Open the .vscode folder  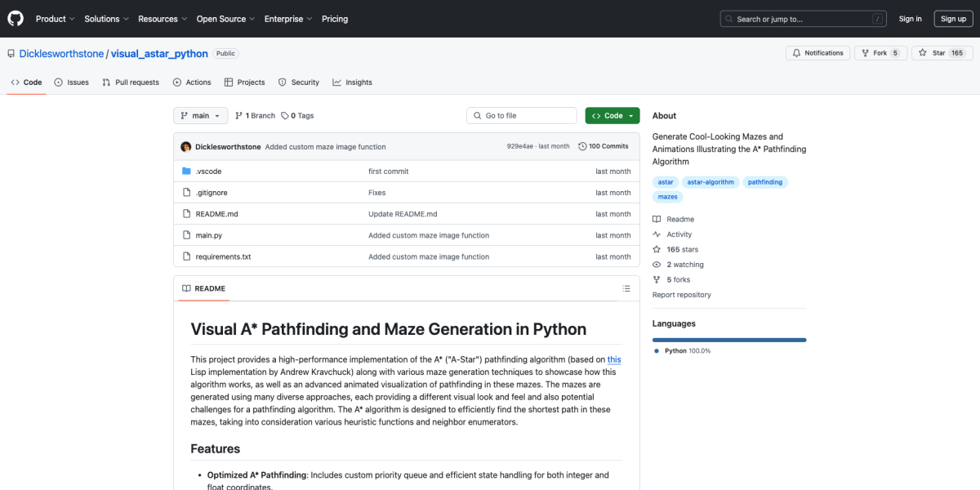tap(208, 171)
